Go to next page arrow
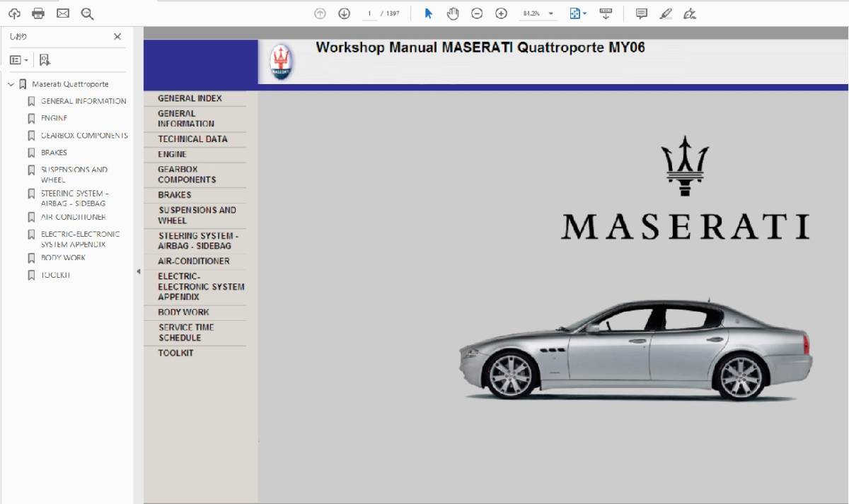The image size is (849, 504). click(344, 13)
